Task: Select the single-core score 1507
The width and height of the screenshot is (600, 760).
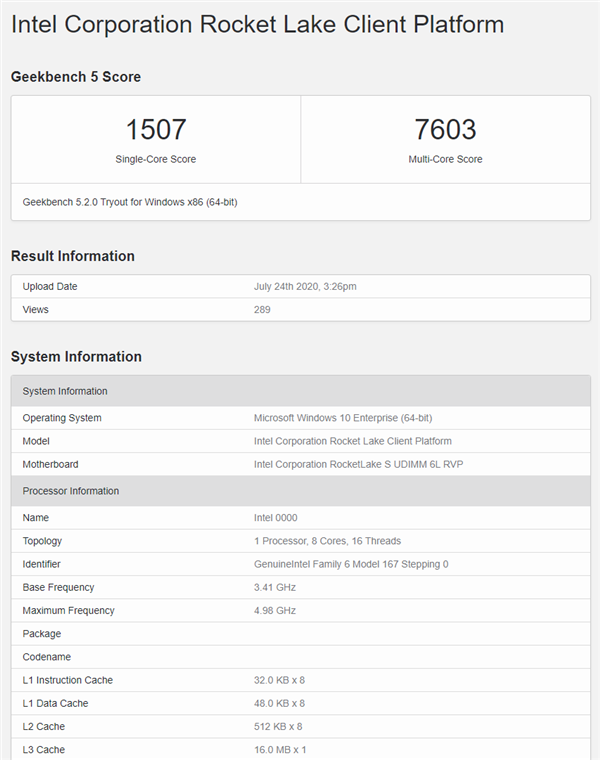Action: click(x=155, y=129)
